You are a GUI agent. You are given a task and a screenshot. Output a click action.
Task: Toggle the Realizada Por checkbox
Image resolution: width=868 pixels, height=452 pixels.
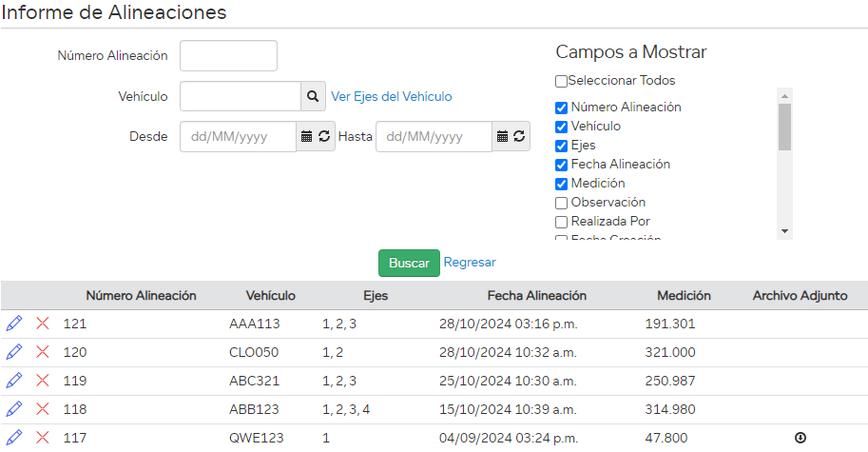click(561, 222)
